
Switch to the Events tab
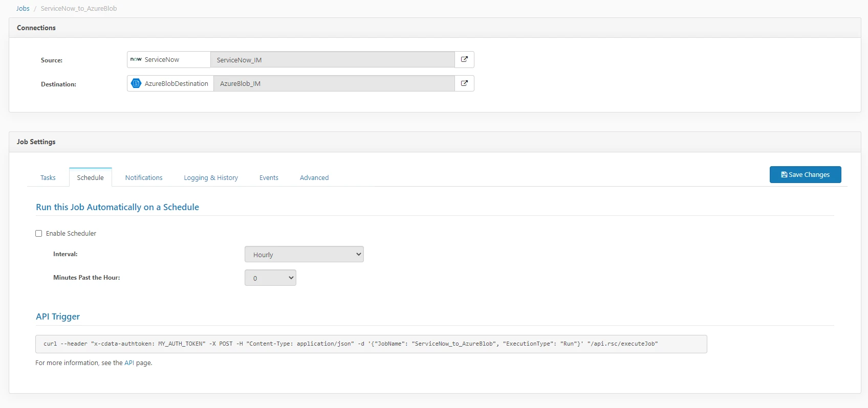[x=269, y=177]
